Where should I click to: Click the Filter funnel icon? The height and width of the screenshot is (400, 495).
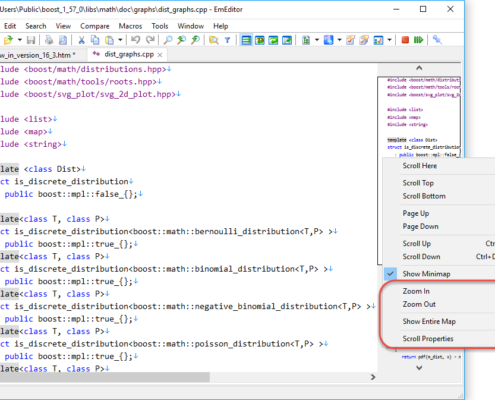pos(227,40)
